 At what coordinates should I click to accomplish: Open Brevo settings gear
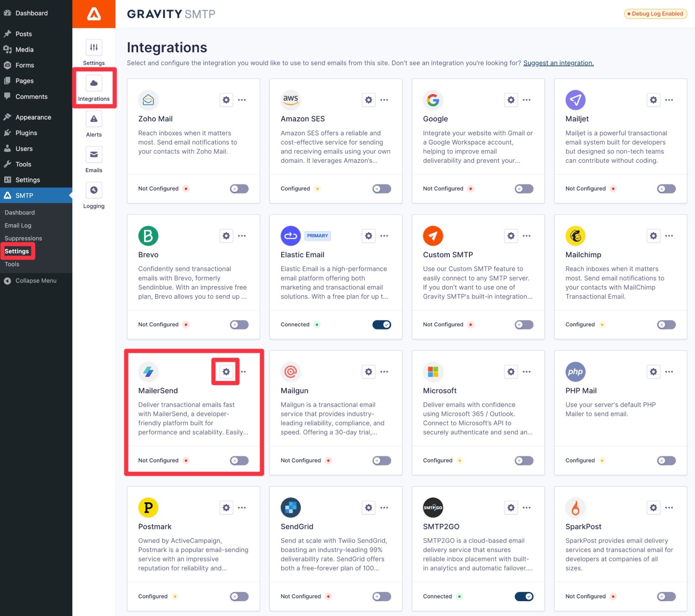(226, 235)
